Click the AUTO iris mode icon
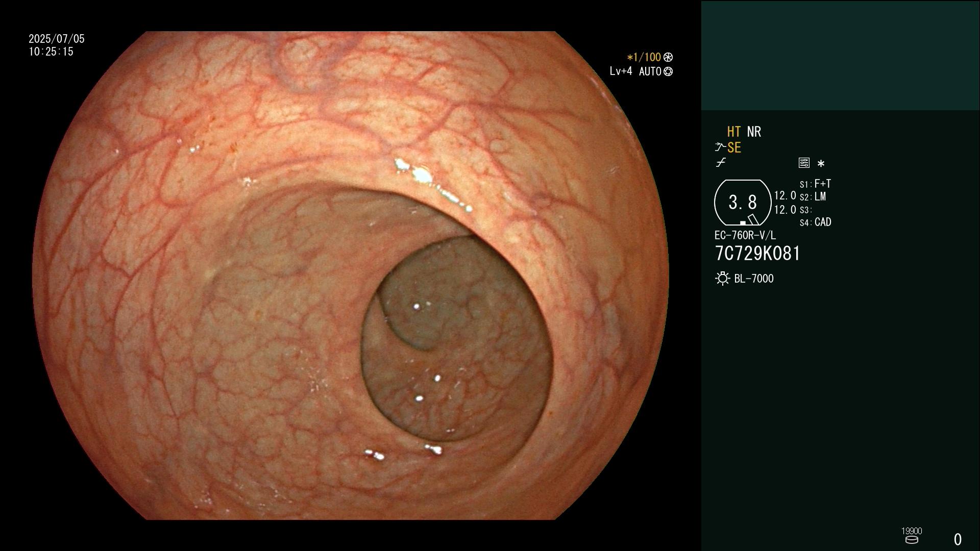This screenshot has width=980, height=551. click(x=668, y=71)
